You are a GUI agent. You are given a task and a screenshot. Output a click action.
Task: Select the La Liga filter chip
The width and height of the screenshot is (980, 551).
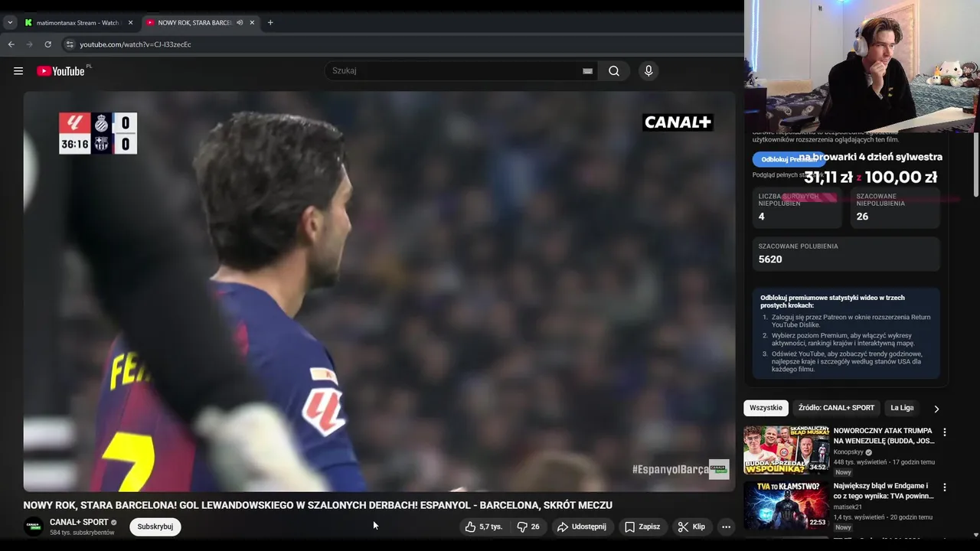click(x=902, y=408)
